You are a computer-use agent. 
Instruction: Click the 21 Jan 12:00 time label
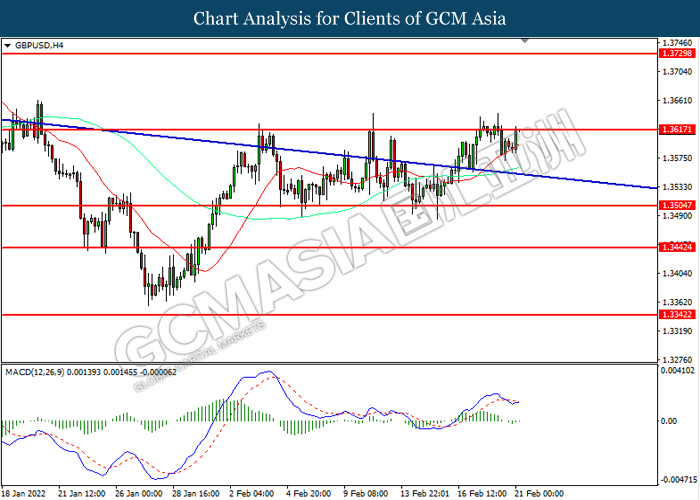pos(82,493)
